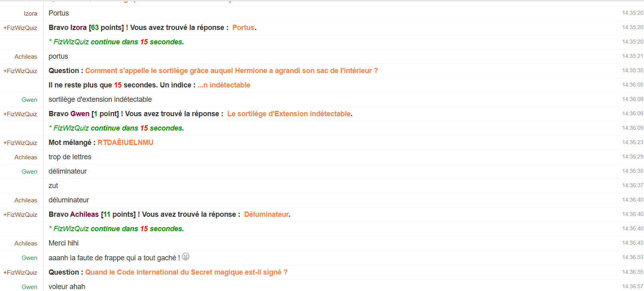This screenshot has height=291, width=644.
Task: Click the shocked emoji in Gwen's message
Action: (185, 257)
